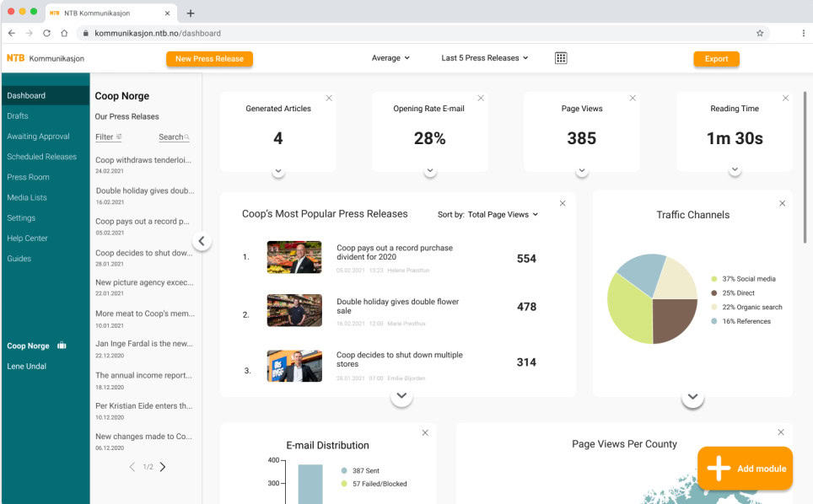Expand the Generated Articles card
Screen dimensions: 813x504
tap(278, 171)
